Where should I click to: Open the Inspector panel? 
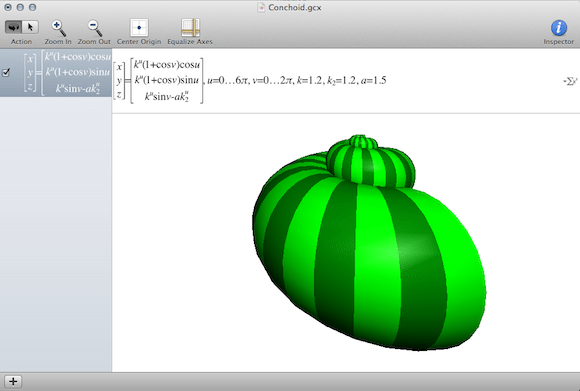[559, 28]
